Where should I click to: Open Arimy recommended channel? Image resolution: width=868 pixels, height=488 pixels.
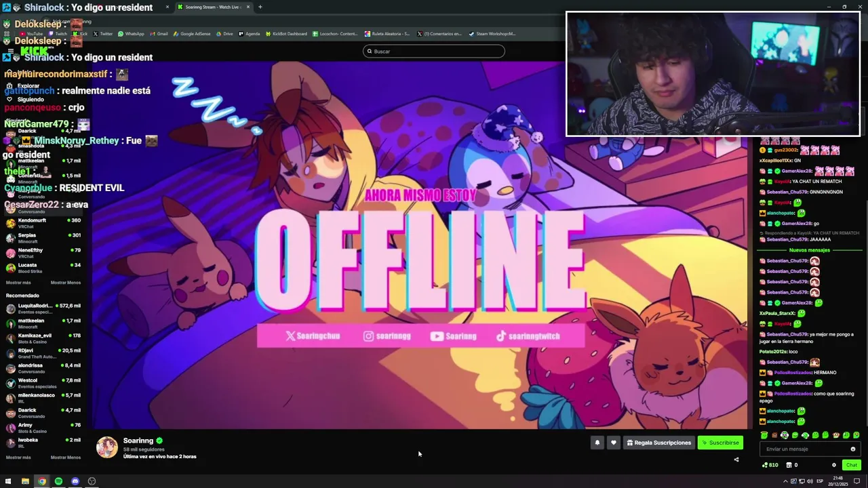(43, 428)
